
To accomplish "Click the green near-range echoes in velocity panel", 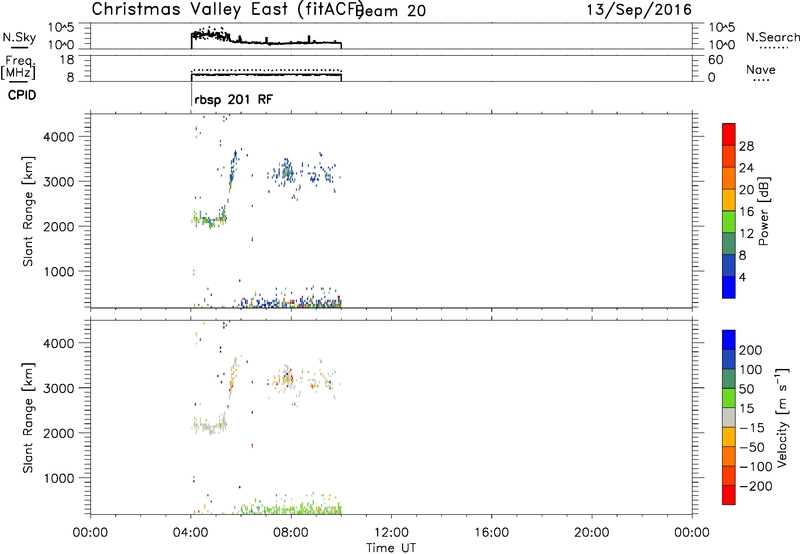I will (291, 509).
